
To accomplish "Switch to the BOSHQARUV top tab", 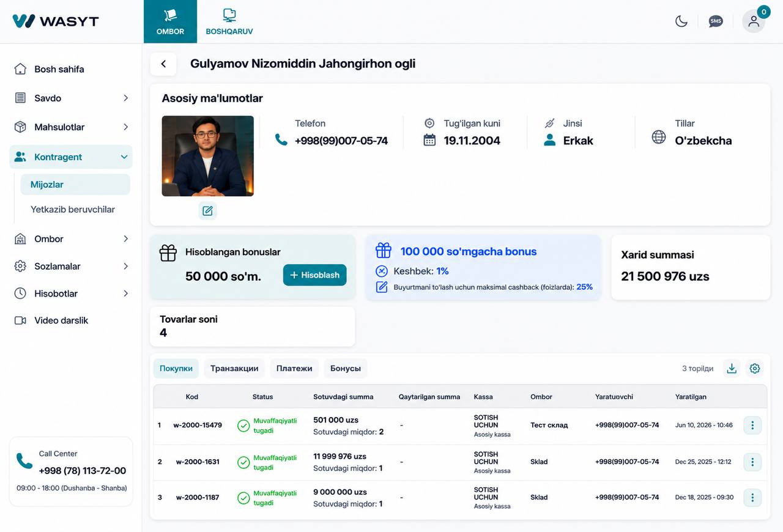I will (x=229, y=21).
